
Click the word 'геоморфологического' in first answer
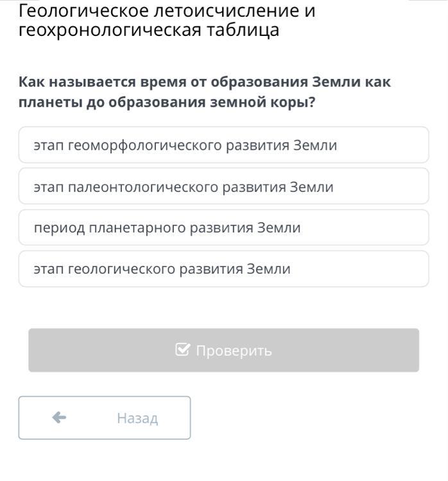(x=146, y=145)
